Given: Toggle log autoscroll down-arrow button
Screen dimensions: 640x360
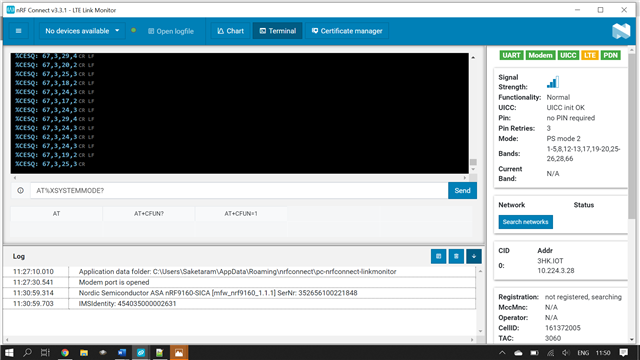Looking at the screenshot, I should (x=474, y=256).
